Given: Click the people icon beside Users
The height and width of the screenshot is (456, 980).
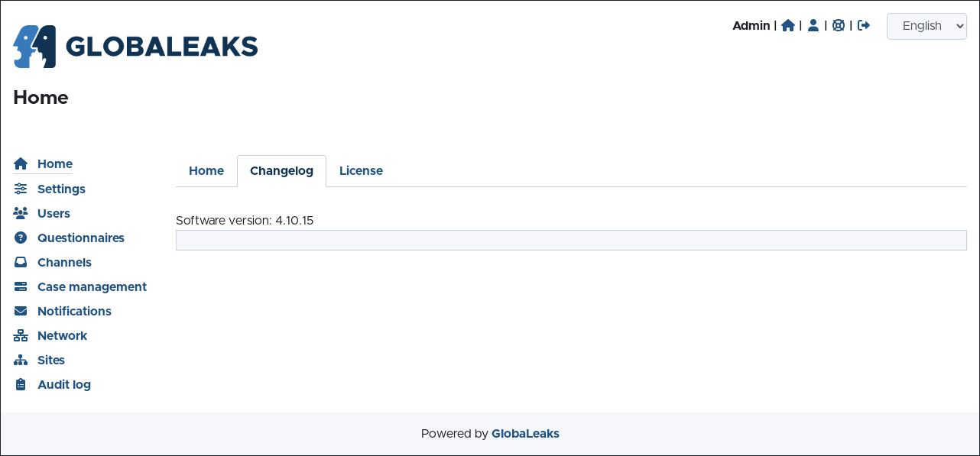Looking at the screenshot, I should point(21,213).
